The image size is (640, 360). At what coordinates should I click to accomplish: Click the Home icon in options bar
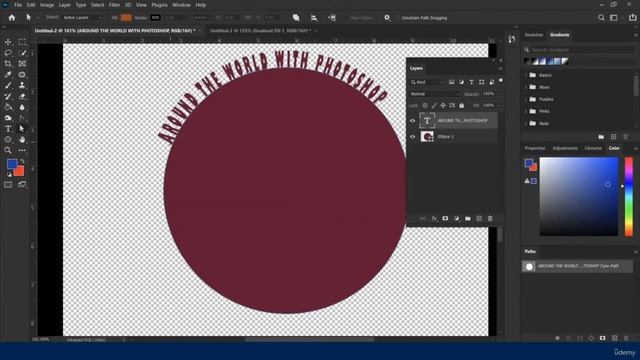pos(12,18)
